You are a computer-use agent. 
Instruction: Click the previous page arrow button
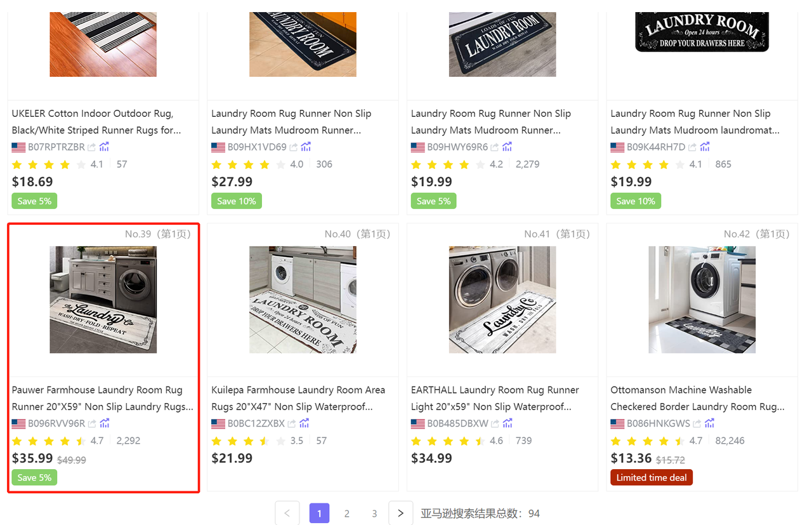(287, 513)
